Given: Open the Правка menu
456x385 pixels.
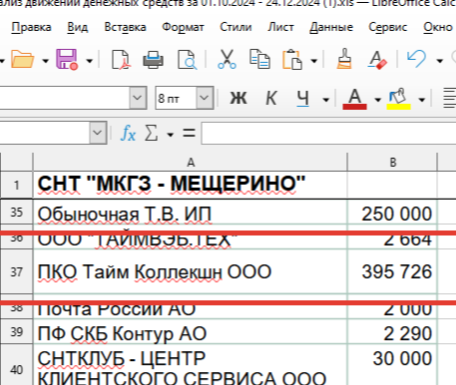Looking at the screenshot, I should tap(31, 27).
